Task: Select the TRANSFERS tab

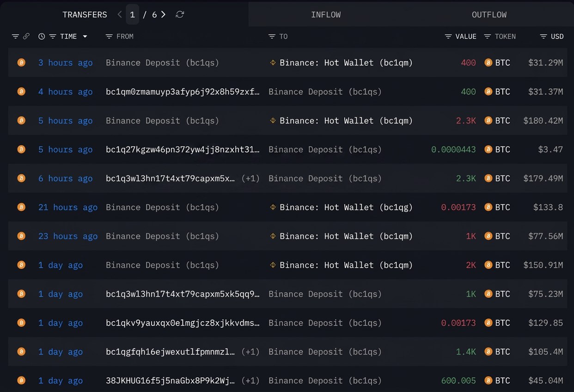Action: click(x=85, y=14)
